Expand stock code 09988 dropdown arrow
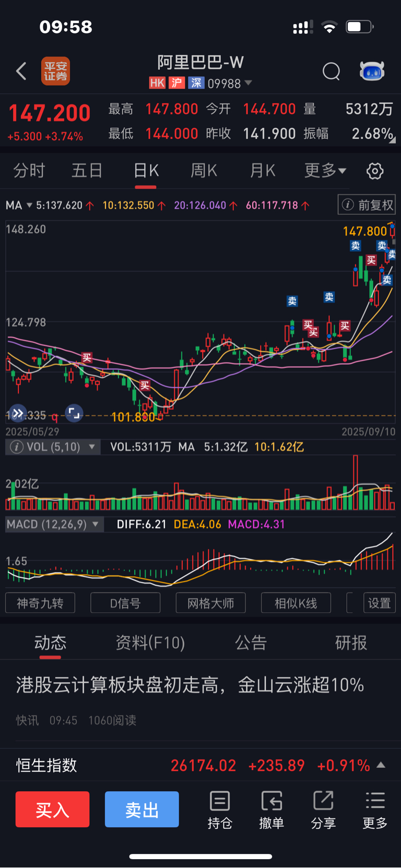Screen dimensions: 401x868 249,83
